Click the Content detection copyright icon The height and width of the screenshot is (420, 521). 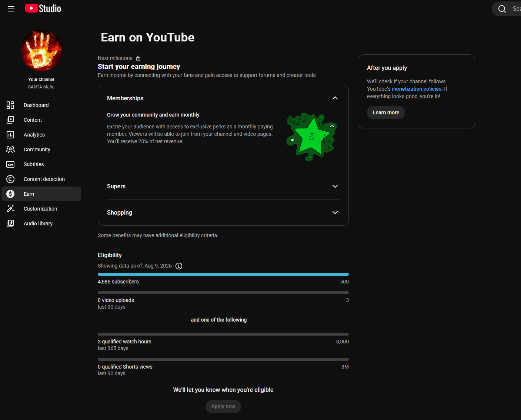10,179
